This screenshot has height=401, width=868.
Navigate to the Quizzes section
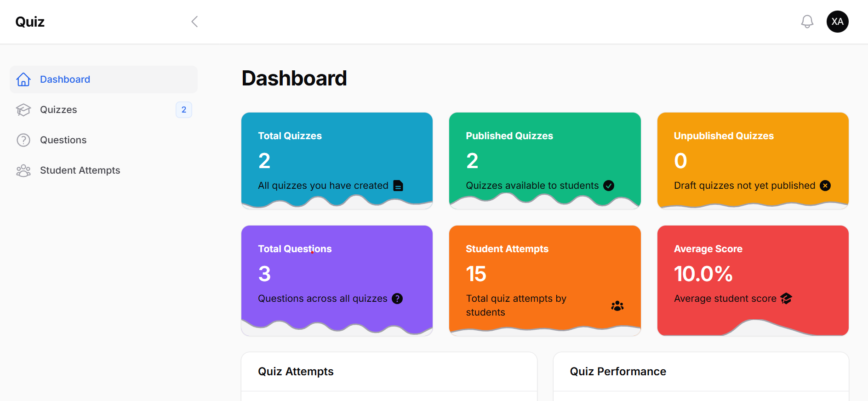[58, 110]
